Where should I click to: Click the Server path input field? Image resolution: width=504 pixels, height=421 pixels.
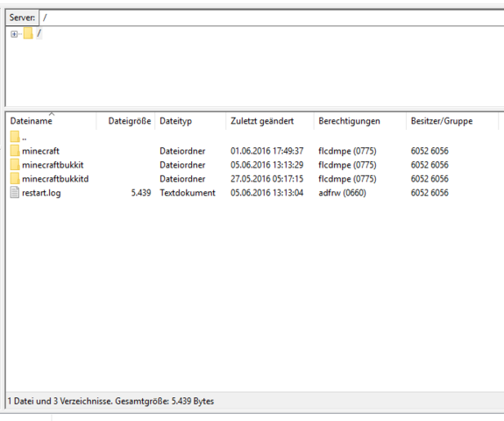point(272,18)
